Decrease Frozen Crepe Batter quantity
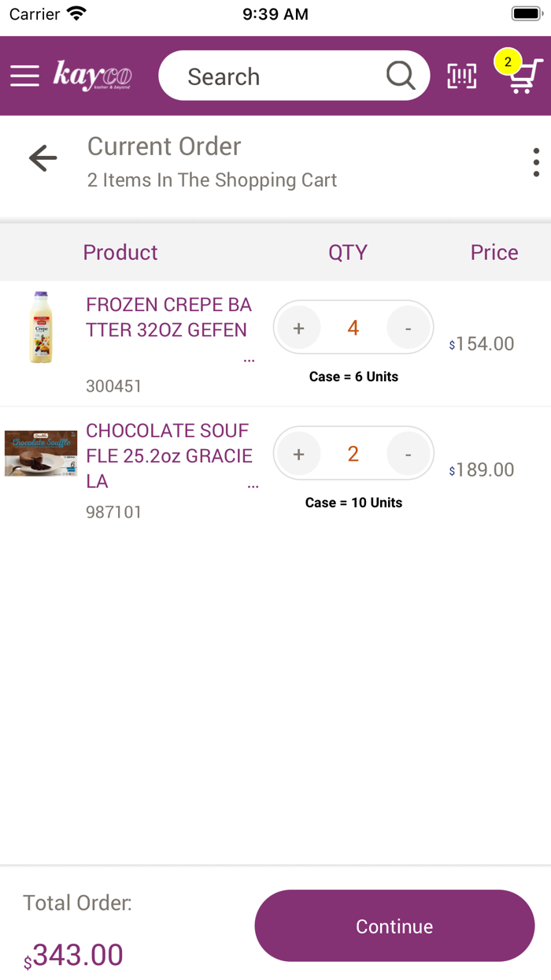Viewport: 551px width, 980px height. pos(408,328)
